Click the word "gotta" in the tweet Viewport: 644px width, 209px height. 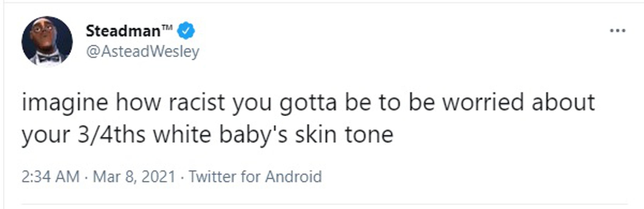point(308,103)
